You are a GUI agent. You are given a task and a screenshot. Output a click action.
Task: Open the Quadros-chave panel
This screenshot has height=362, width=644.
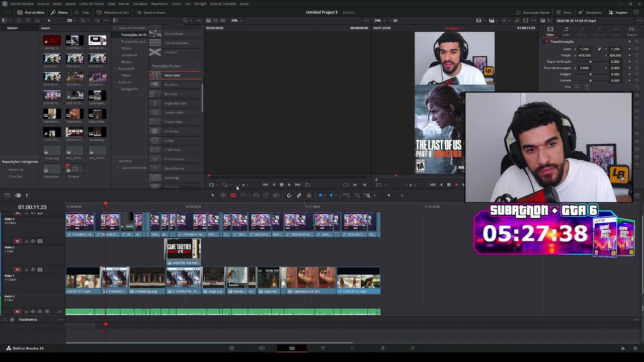coord(150,12)
